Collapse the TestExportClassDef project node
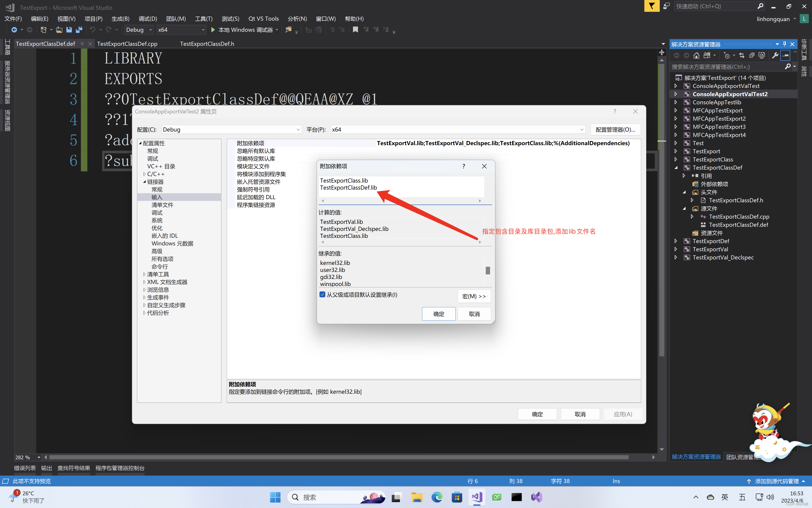 pyautogui.click(x=676, y=168)
